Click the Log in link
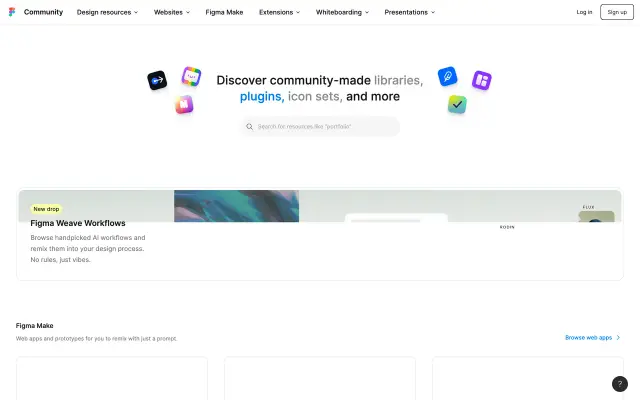This screenshot has width=640, height=400. (x=584, y=12)
